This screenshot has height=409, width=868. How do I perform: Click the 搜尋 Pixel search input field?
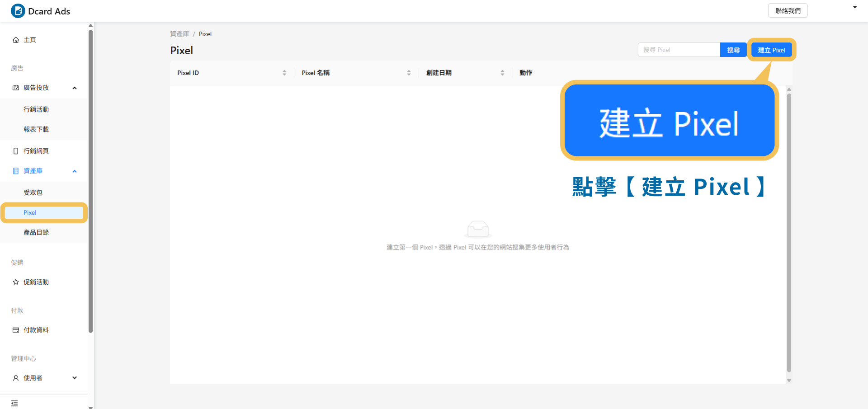(x=678, y=50)
